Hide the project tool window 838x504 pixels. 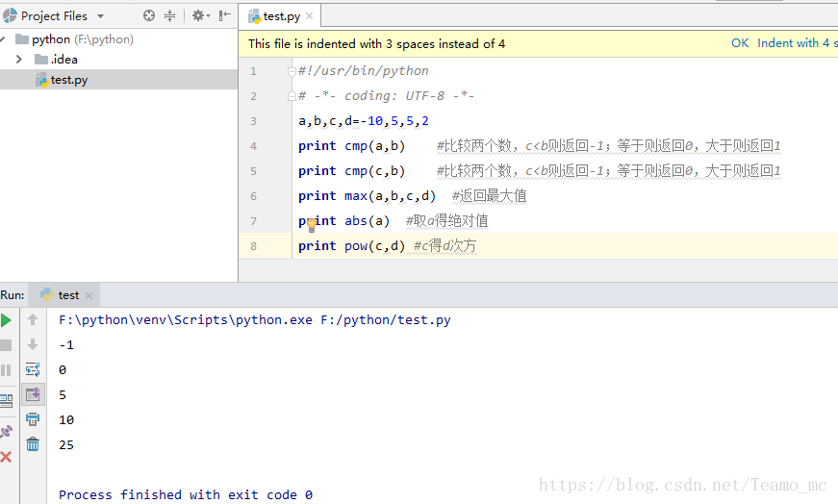point(225,15)
